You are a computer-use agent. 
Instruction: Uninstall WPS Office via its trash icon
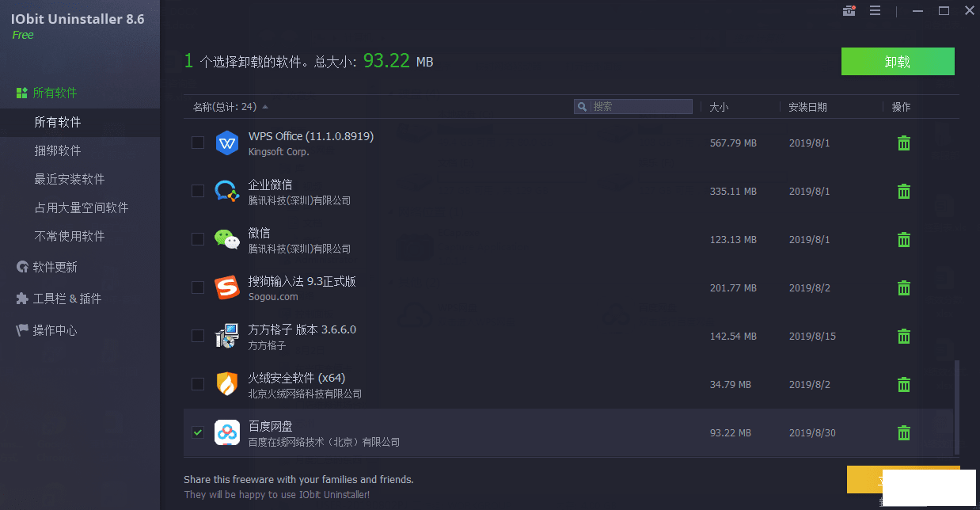(x=904, y=143)
